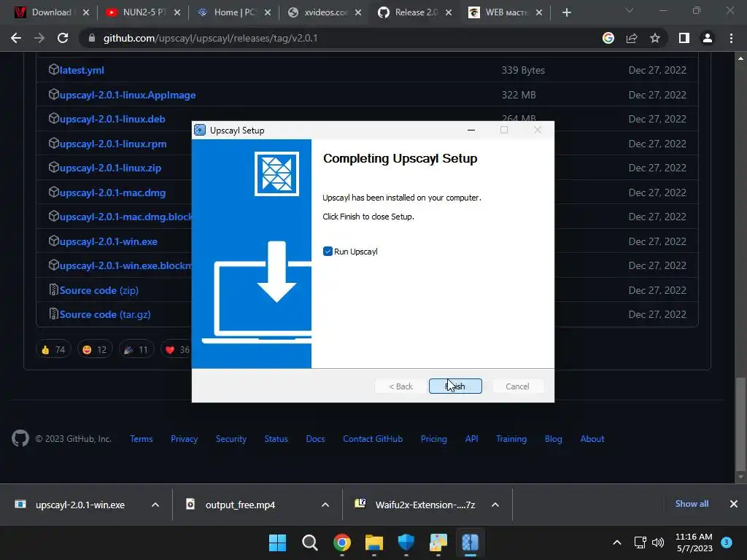Download Source code (zip)
747x560 pixels.
pos(99,290)
